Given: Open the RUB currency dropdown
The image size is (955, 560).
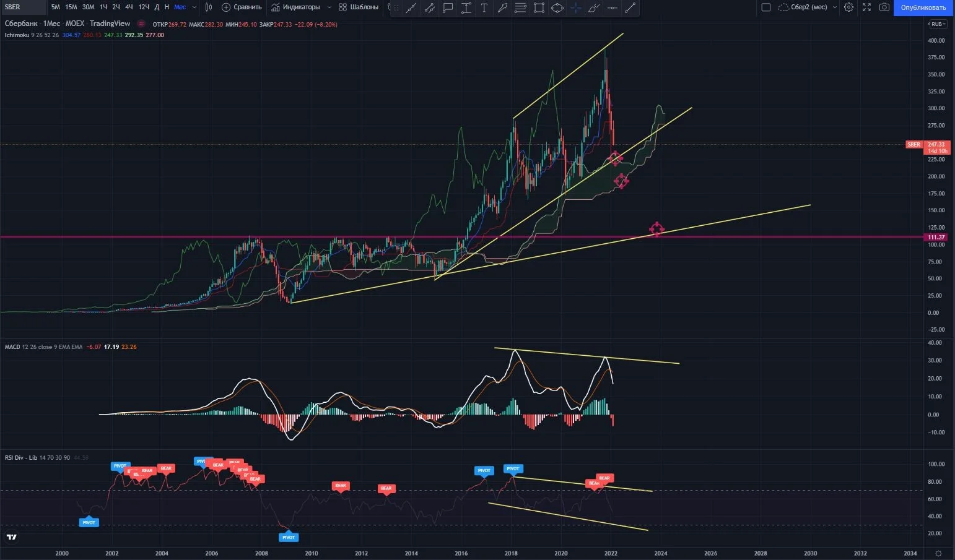Looking at the screenshot, I should (x=937, y=24).
